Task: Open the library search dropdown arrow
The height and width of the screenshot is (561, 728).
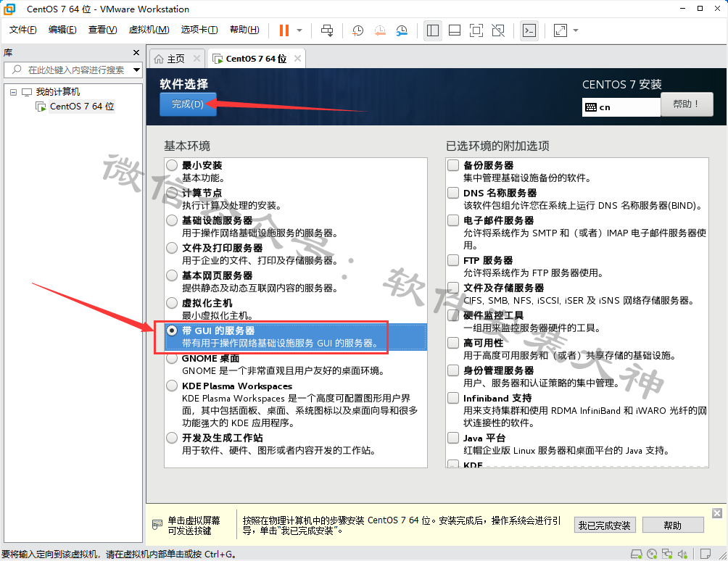Action: pyautogui.click(x=136, y=70)
